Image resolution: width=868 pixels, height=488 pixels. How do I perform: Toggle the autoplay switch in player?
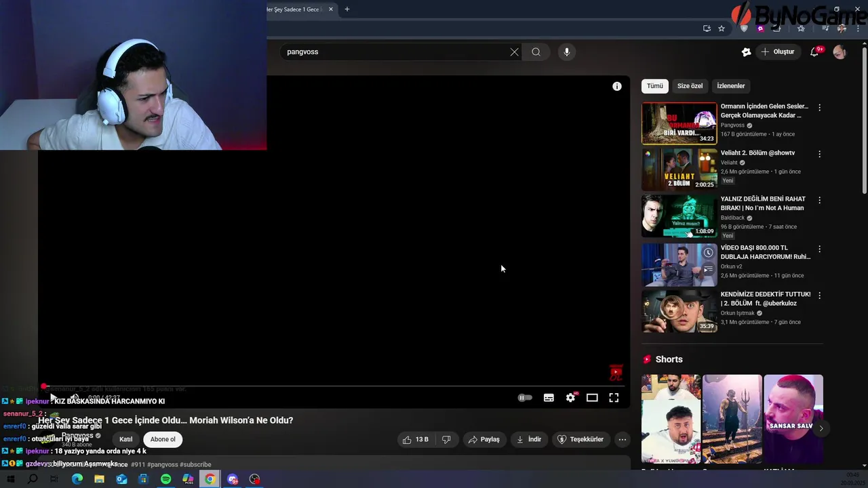click(x=525, y=398)
